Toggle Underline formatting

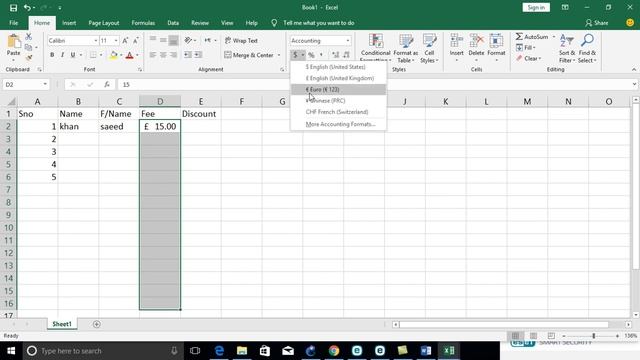tap(73, 55)
